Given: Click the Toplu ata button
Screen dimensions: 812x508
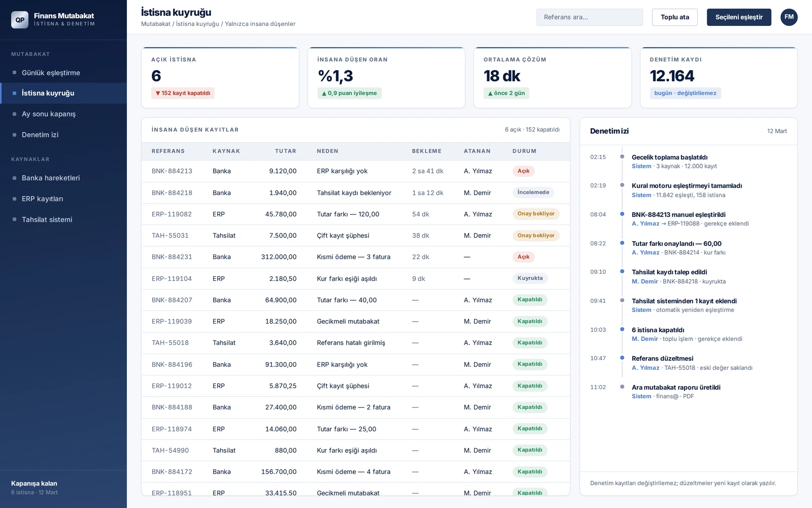Looking at the screenshot, I should (675, 17).
